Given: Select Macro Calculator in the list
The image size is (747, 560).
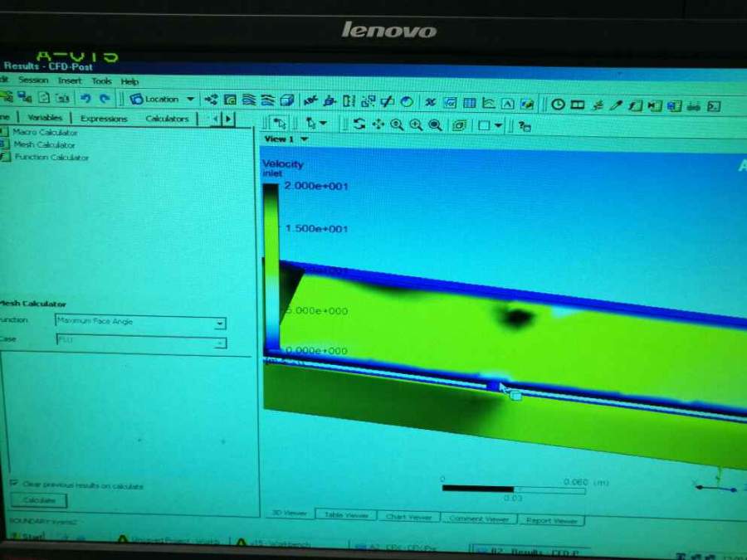Looking at the screenshot, I should (45, 132).
